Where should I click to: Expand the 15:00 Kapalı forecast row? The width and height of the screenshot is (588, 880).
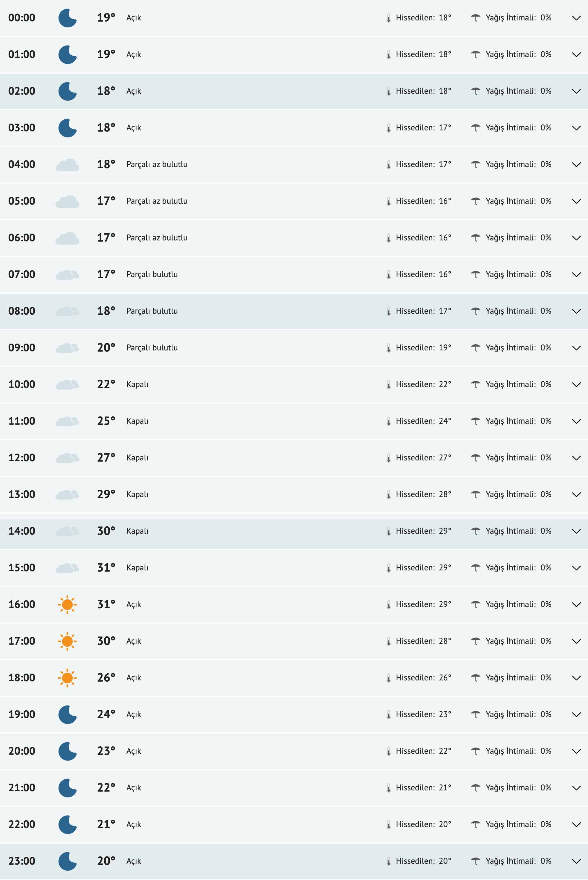coord(576,567)
